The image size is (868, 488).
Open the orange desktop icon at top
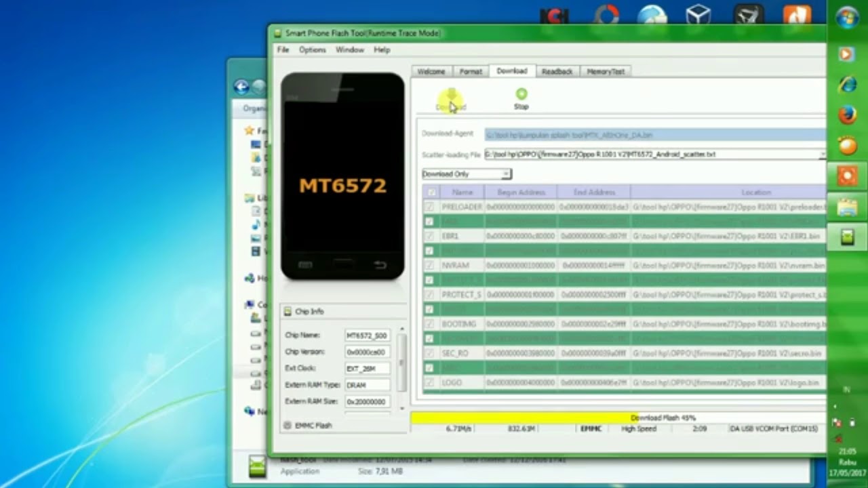click(797, 15)
